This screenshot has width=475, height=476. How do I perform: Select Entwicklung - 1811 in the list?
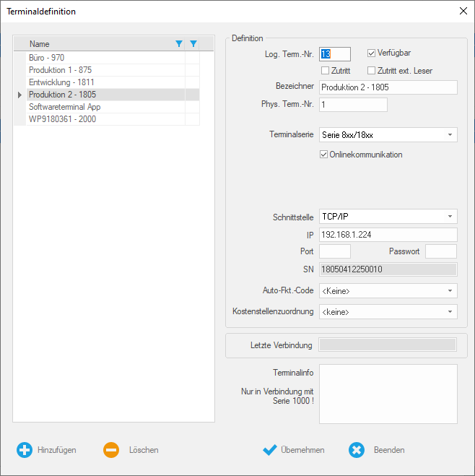[x=61, y=82]
